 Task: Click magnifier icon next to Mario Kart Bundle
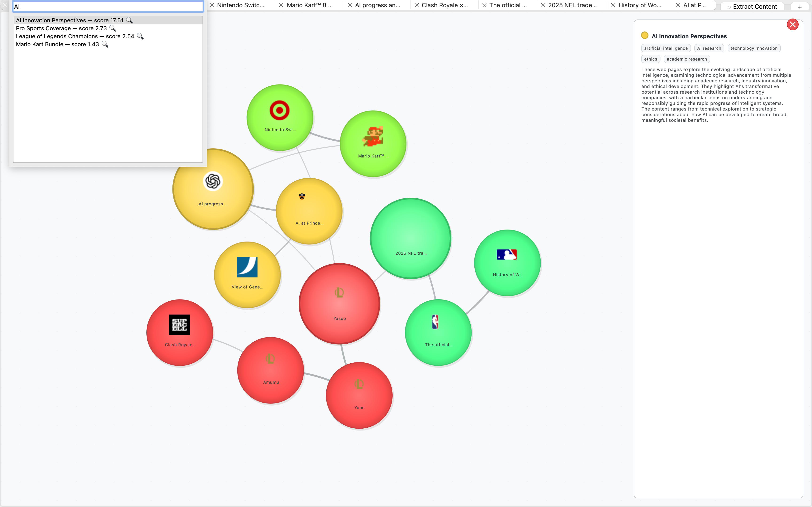105,44
